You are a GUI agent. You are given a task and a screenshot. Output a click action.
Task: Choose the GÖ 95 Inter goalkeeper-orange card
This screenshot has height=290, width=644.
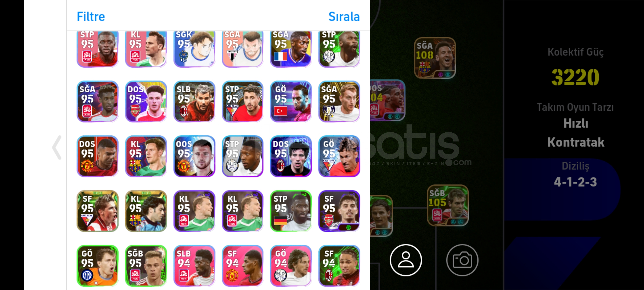pos(98,266)
